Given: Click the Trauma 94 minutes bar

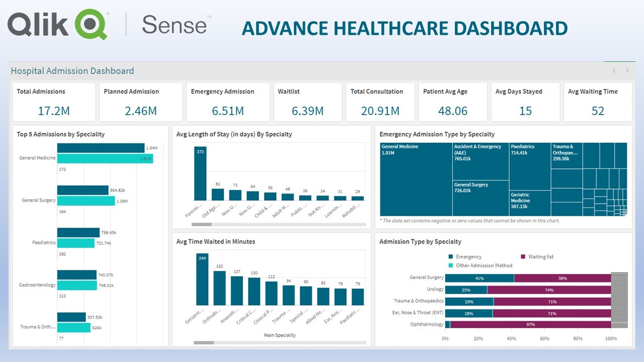Looking at the screenshot, I should point(289,296).
